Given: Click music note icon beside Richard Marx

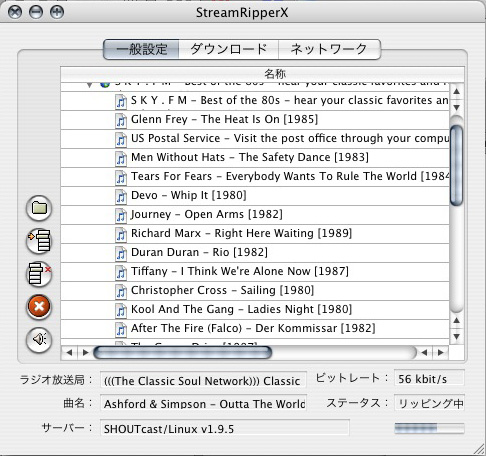Looking at the screenshot, I should pos(121,234).
